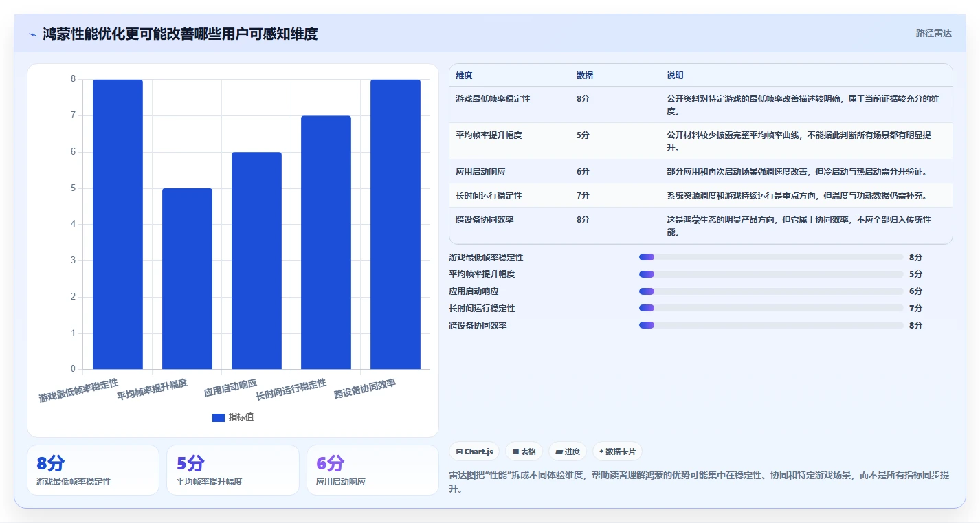
Task: Click the 维度 column header
Action: (x=464, y=76)
